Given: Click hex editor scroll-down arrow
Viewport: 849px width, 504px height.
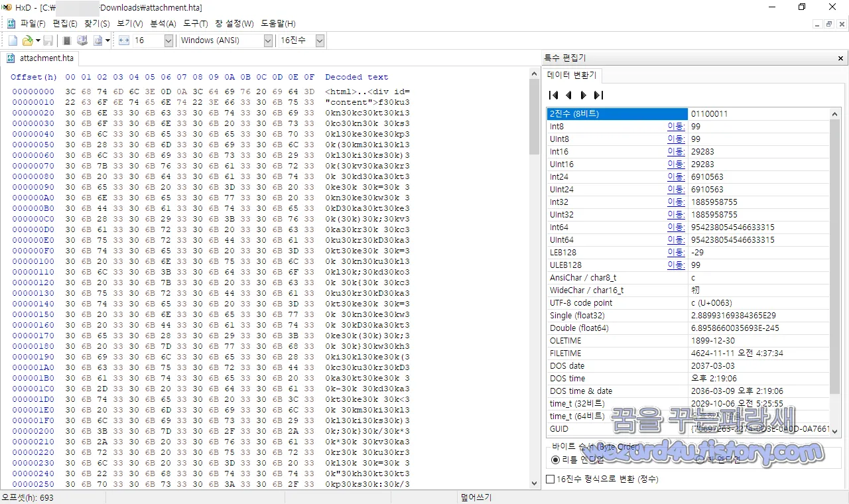Looking at the screenshot, I should point(534,483).
